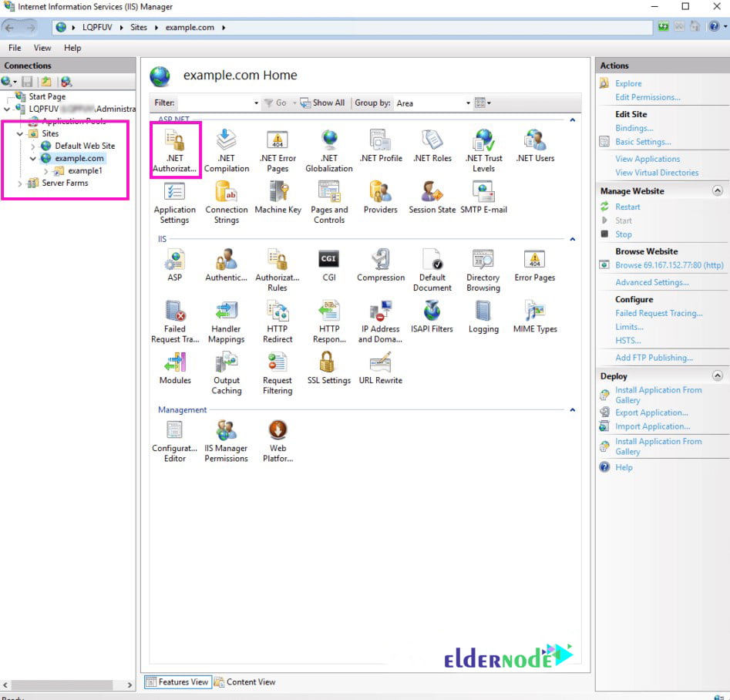Open the ASP feature icon
The height and width of the screenshot is (700, 730).
coord(174,264)
